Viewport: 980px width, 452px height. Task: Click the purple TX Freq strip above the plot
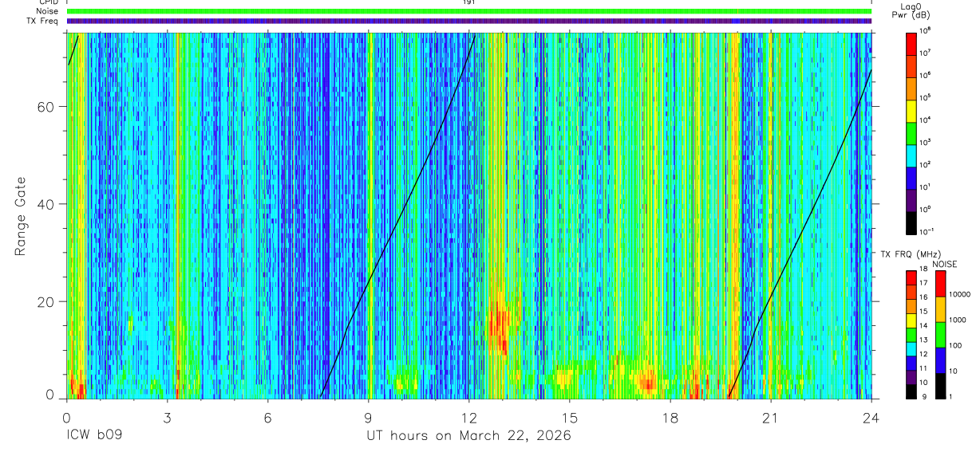469,21
